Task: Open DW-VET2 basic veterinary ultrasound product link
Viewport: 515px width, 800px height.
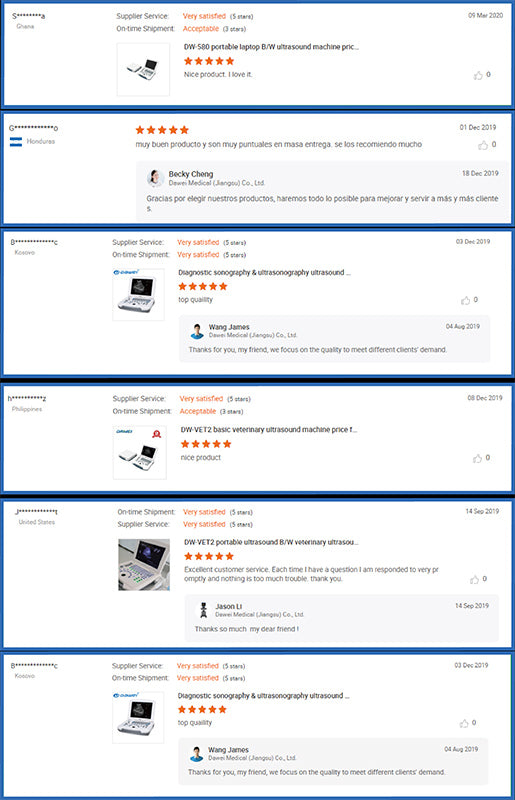Action: (x=268, y=430)
